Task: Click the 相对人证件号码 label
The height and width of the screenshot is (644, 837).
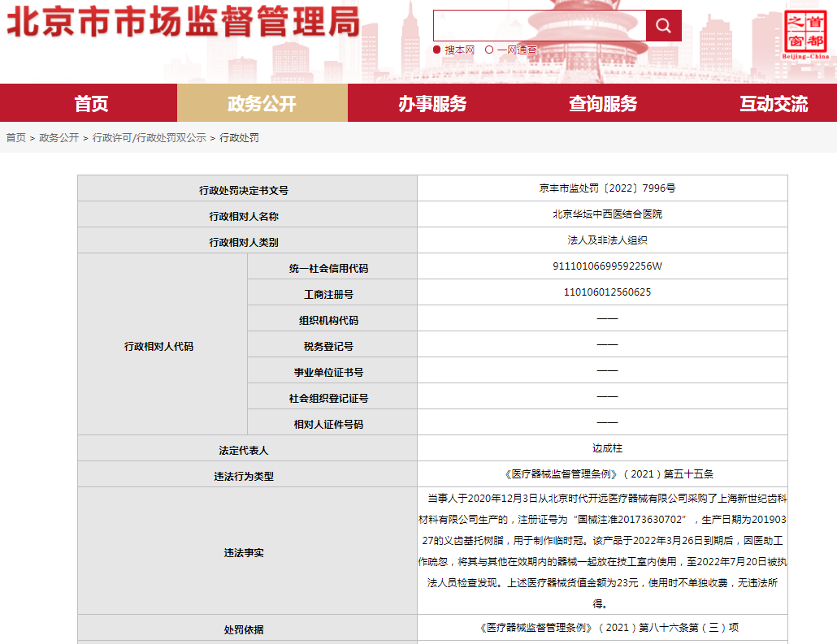Action: tap(328, 425)
